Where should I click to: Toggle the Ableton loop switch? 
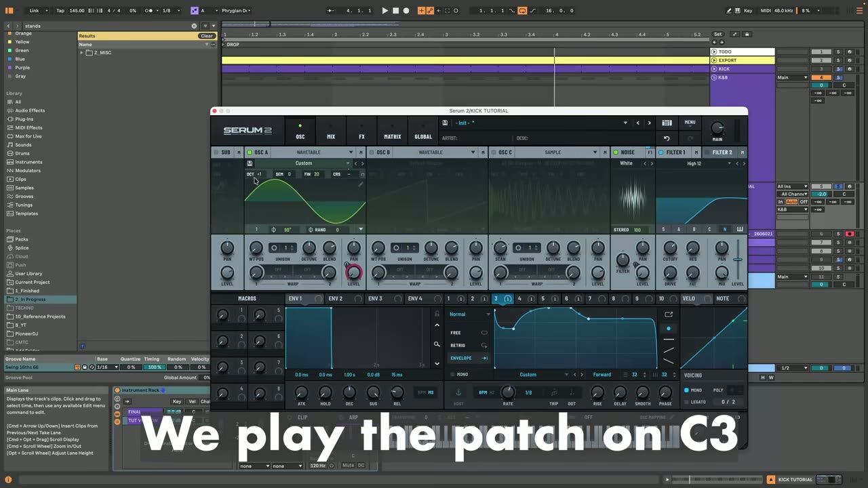[522, 11]
